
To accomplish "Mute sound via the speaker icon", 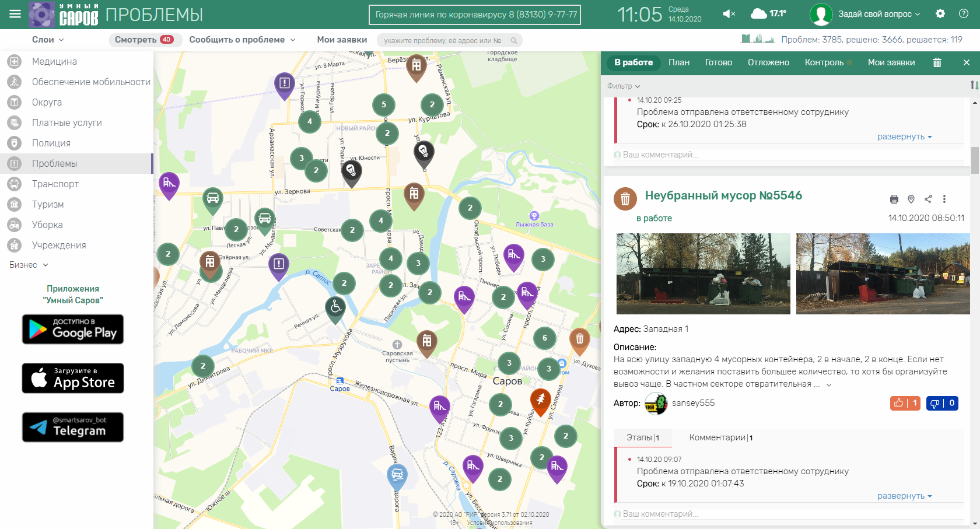I will (729, 14).
